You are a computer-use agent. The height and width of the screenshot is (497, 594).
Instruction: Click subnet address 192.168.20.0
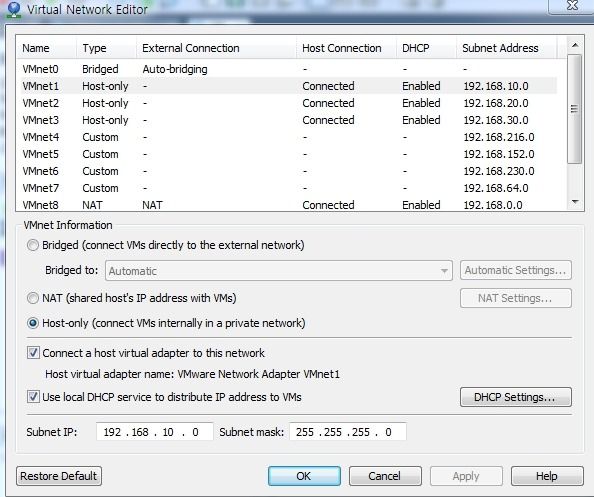pos(496,103)
